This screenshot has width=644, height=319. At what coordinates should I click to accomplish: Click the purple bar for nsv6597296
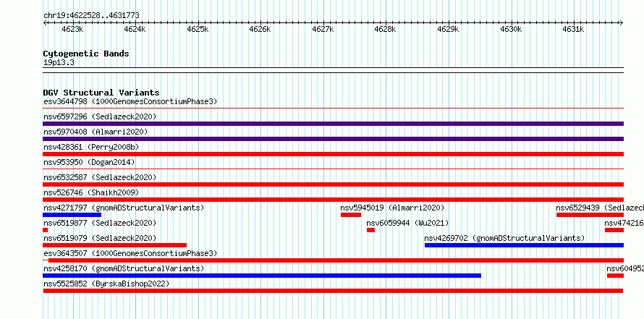point(333,124)
